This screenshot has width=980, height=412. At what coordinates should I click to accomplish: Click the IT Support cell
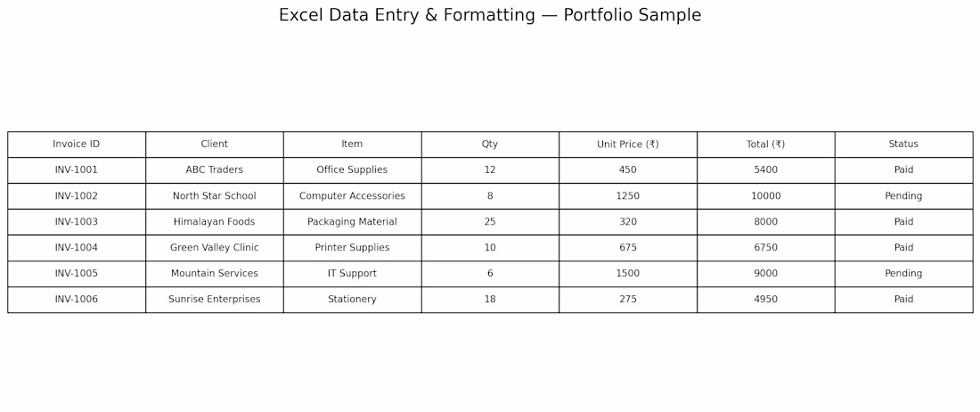352,274
